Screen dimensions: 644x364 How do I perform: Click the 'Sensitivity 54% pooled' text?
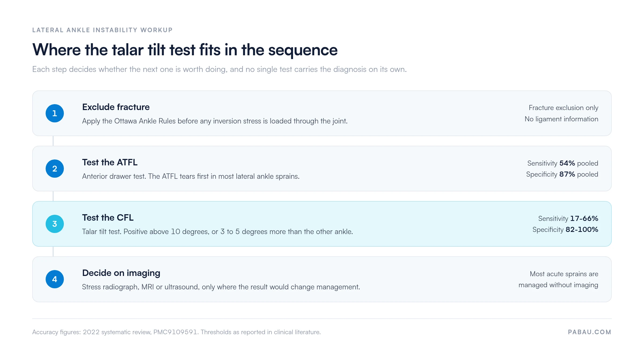563,163
